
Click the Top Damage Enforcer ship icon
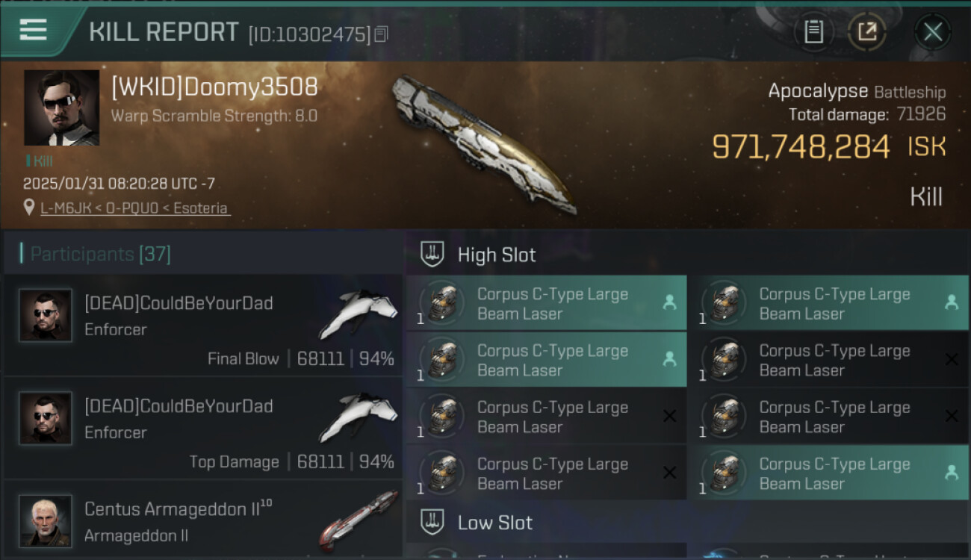pos(359,418)
